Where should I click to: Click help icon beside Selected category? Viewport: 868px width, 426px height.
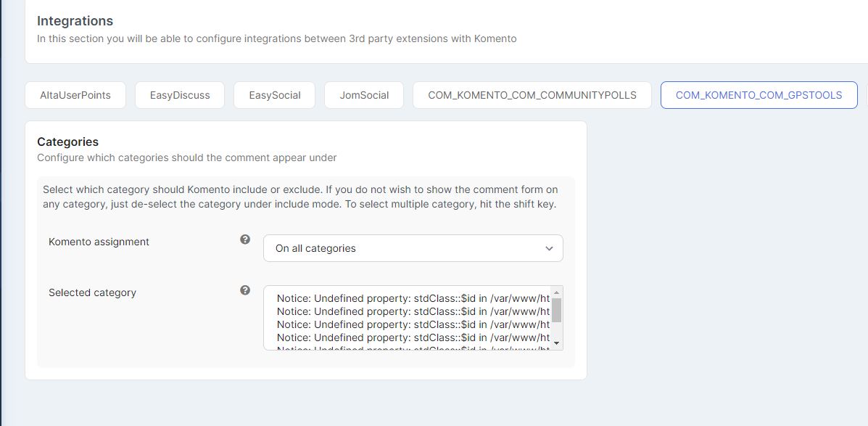[x=245, y=290]
